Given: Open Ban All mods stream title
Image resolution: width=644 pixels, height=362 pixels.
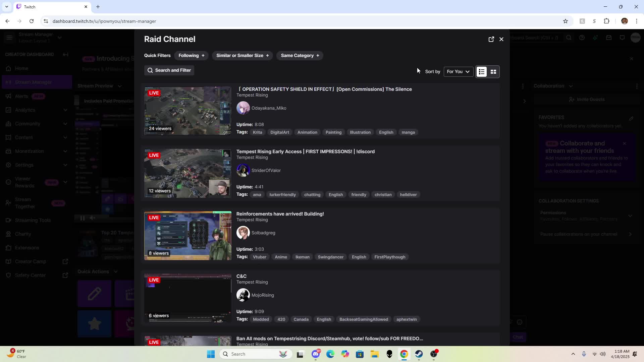Looking at the screenshot, I should pos(330,339).
